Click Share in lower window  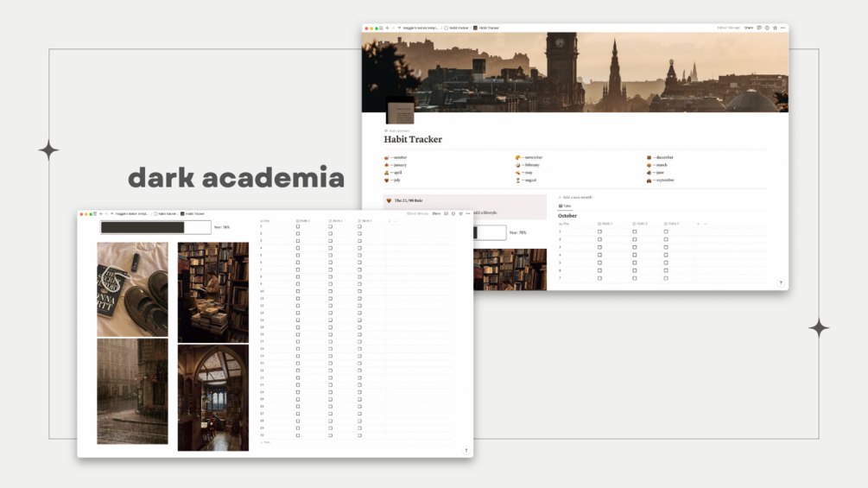436,213
